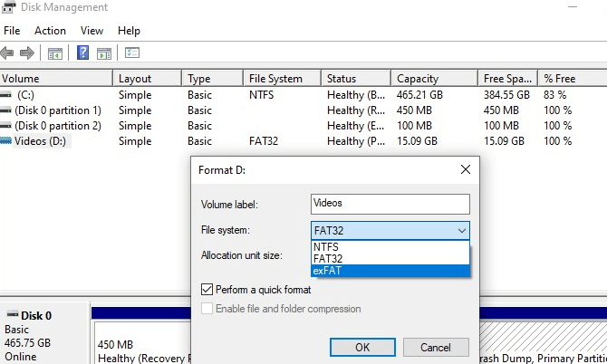Toggle Perform a quick format checkbox
Screen dimensions: 607x364
click(x=207, y=290)
